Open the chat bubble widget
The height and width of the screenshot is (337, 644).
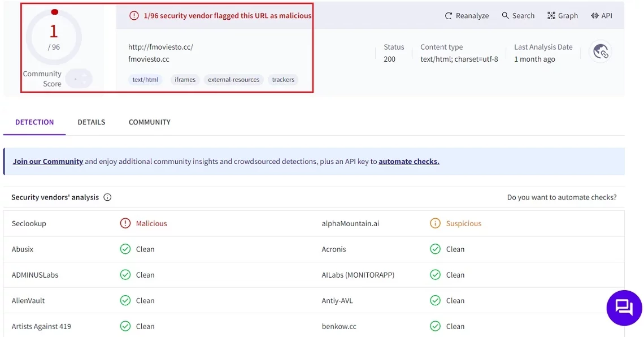click(624, 308)
